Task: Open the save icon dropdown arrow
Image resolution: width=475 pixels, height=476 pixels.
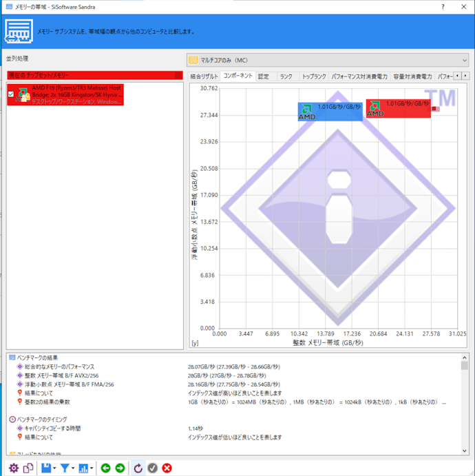Action: [54, 468]
